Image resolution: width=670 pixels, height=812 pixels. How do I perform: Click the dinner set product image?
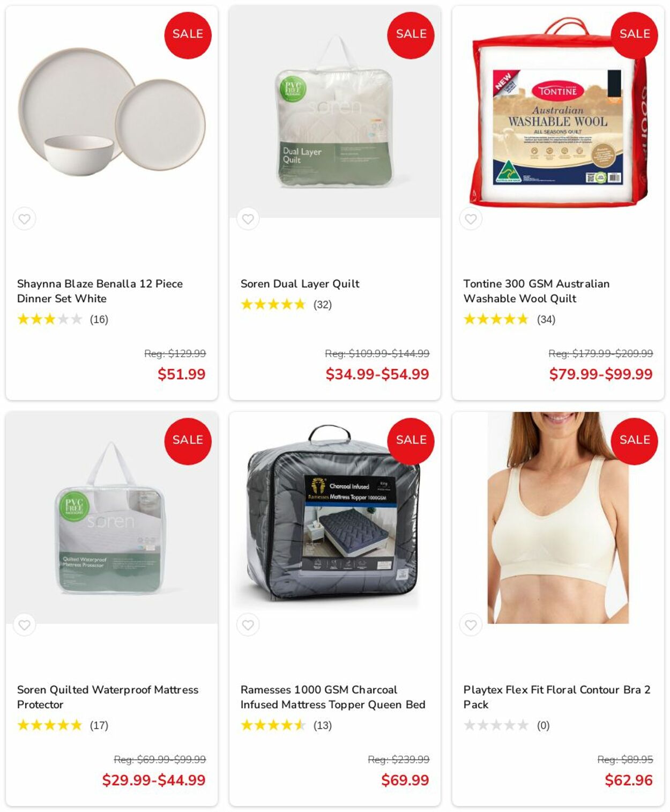click(111, 112)
